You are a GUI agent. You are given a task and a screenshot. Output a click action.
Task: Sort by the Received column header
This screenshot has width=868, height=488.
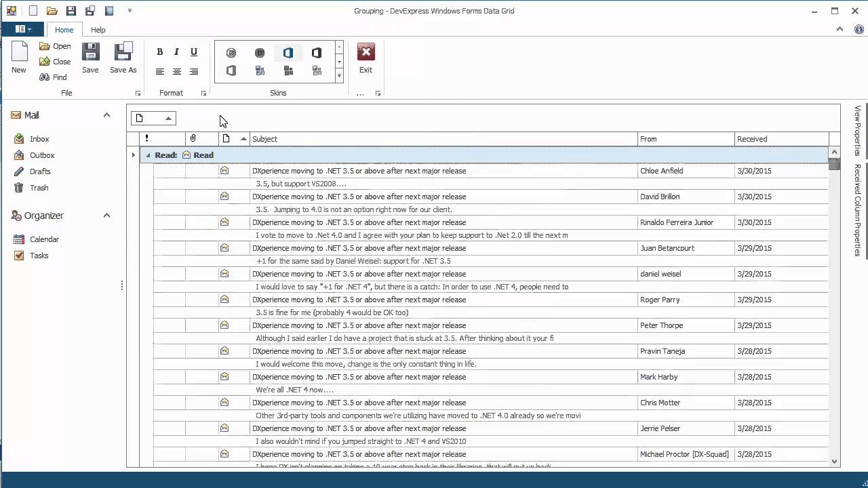tap(782, 139)
